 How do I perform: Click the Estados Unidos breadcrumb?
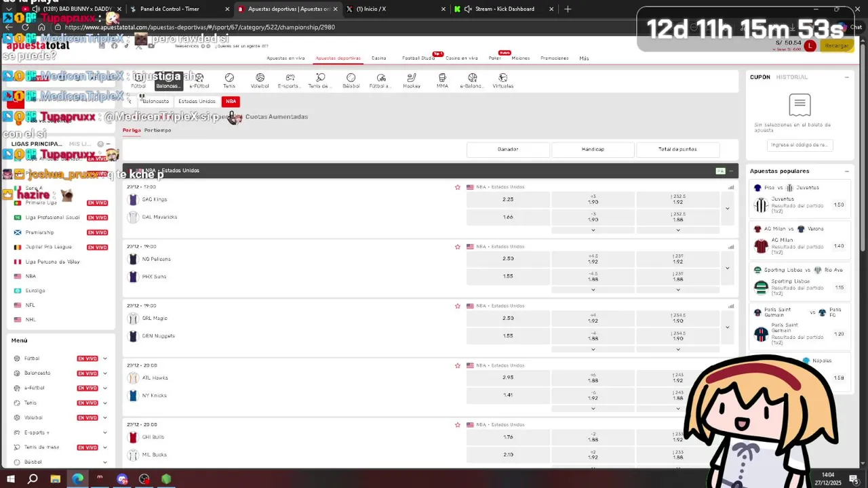point(197,102)
